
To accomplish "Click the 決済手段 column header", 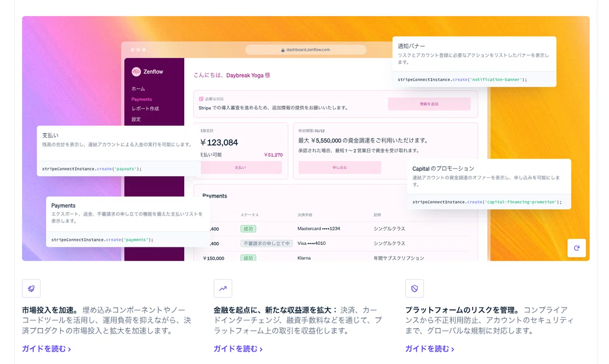I will (x=306, y=215).
